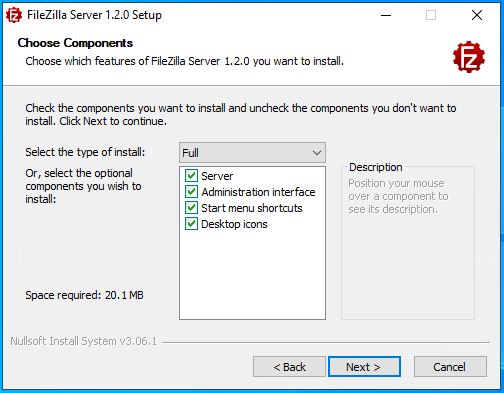Screen dimensions: 504x393
Task: Disable the Start menu shortcuts component
Action: (x=191, y=208)
